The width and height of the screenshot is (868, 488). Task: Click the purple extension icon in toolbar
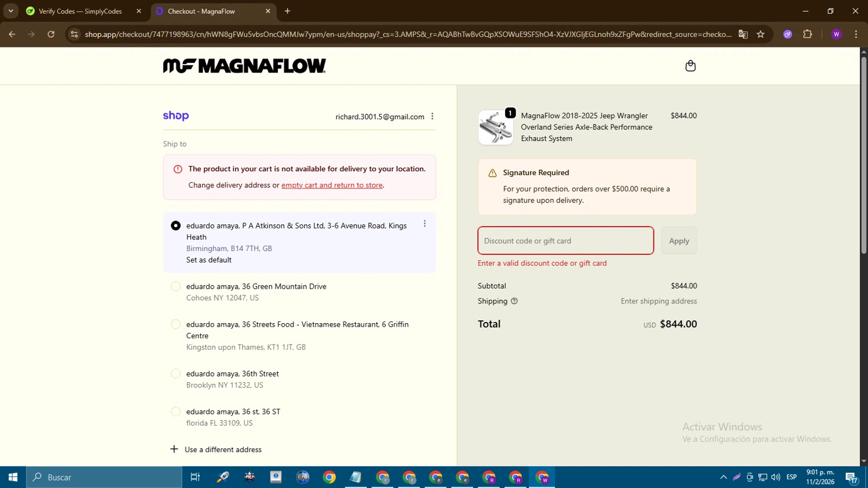[x=788, y=34]
